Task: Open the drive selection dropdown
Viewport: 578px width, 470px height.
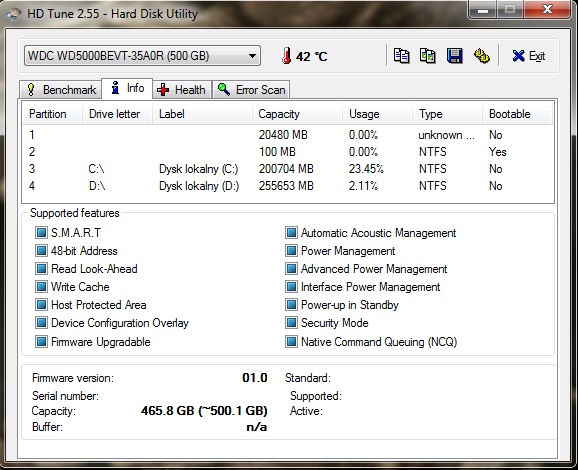Action: tap(142, 56)
